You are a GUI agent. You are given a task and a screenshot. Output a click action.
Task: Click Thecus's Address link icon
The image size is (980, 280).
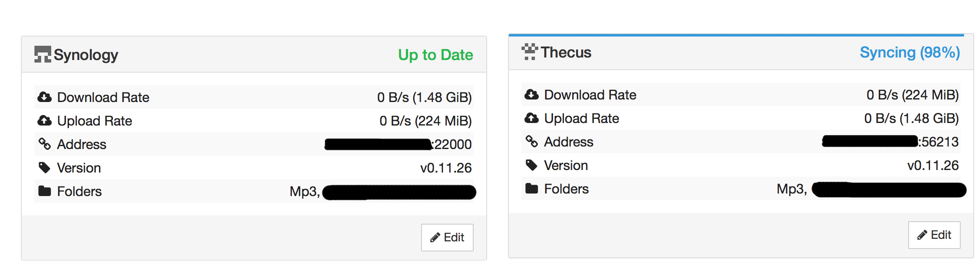point(532,141)
